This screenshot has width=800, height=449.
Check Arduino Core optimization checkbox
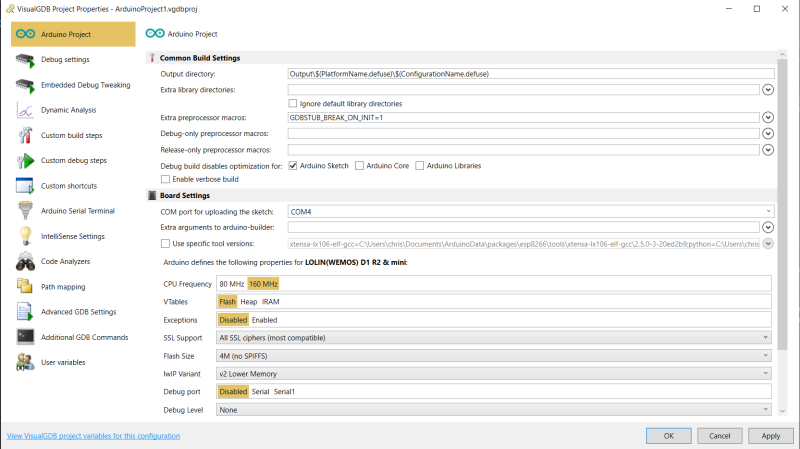[x=360, y=166]
